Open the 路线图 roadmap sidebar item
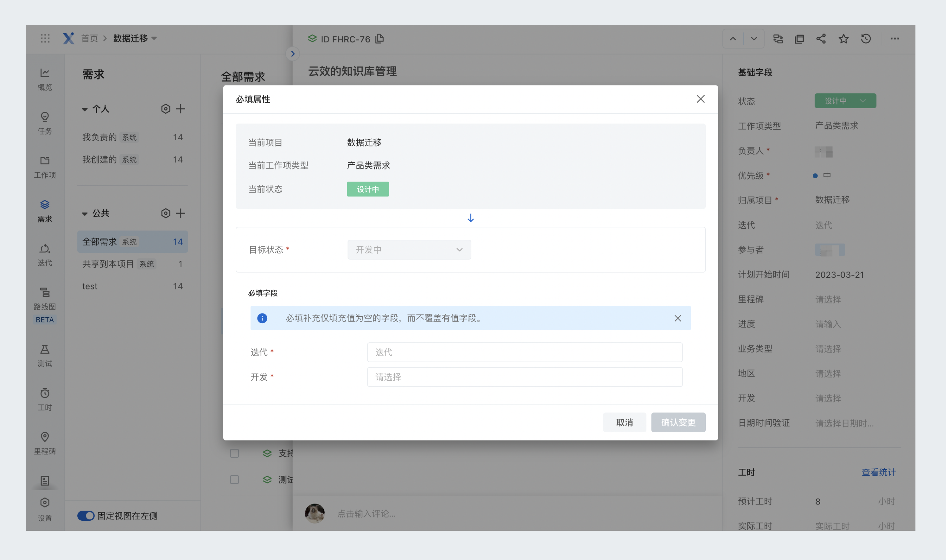 [x=45, y=299]
